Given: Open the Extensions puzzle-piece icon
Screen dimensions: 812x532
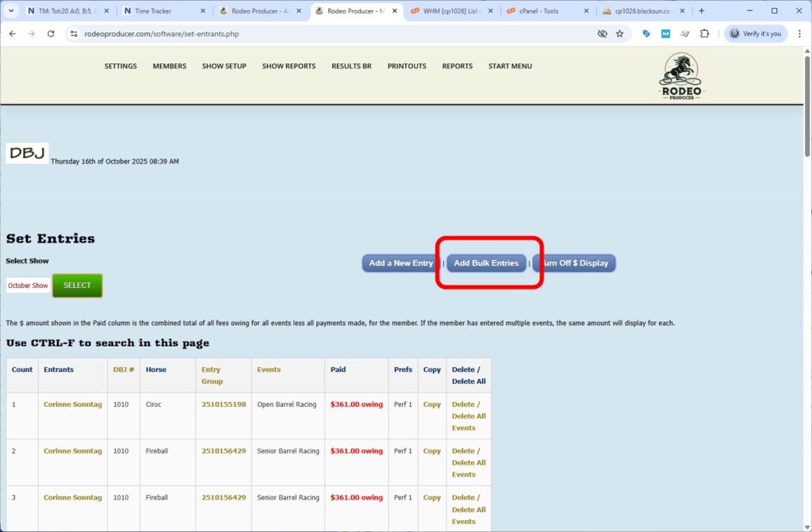Looking at the screenshot, I should 704,34.
